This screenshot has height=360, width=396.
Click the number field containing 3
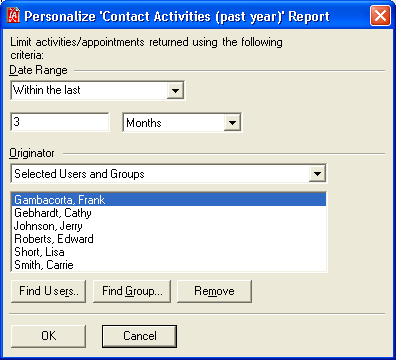point(60,122)
